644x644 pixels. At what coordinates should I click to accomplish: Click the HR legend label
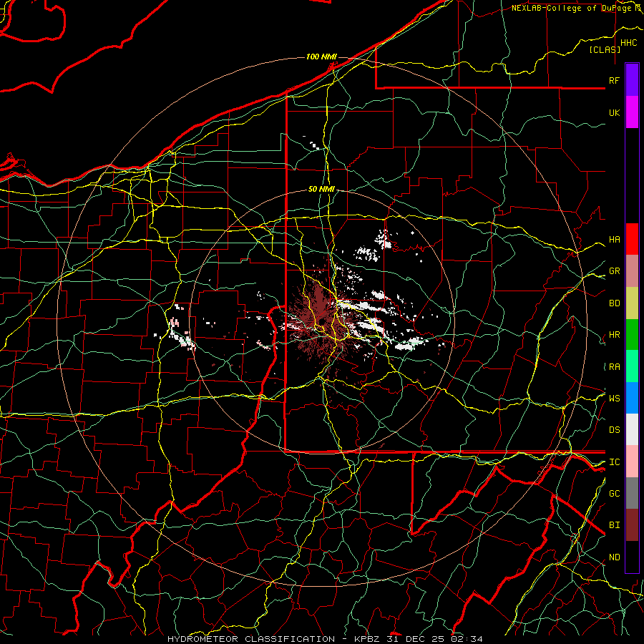tap(615, 335)
